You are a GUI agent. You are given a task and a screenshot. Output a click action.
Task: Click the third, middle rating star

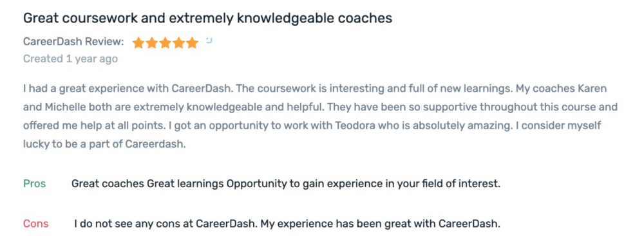[x=165, y=42]
